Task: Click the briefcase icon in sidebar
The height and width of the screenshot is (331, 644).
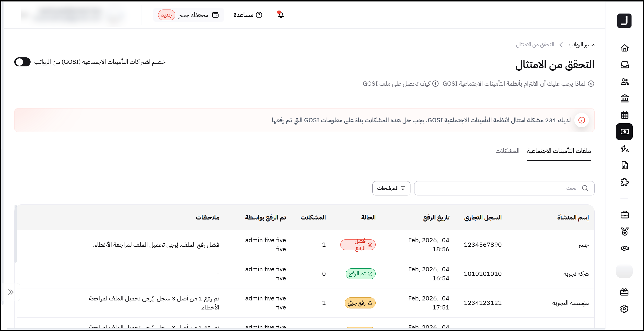Action: 624,215
